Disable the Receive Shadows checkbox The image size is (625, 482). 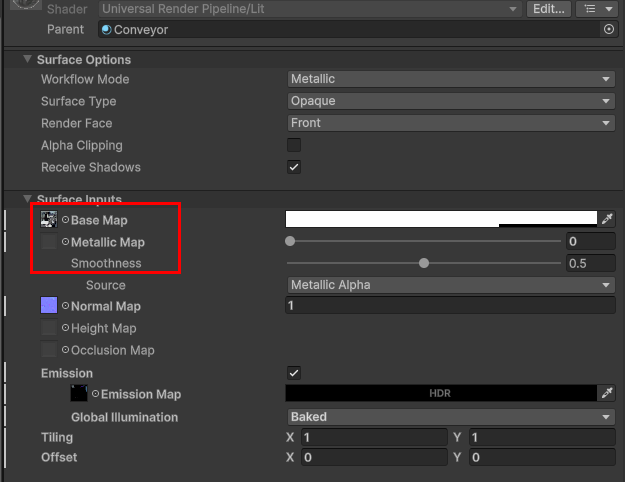point(294,167)
